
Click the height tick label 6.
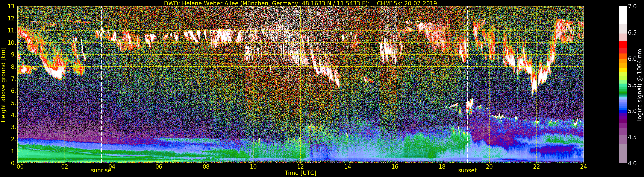point(13,91)
